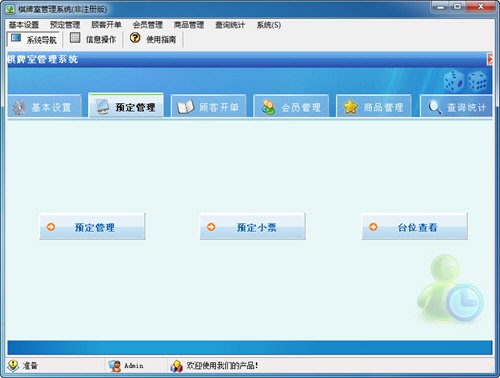The image size is (500, 378).
Task: Click the gear icon on 基本设置 tab
Action: 19,108
